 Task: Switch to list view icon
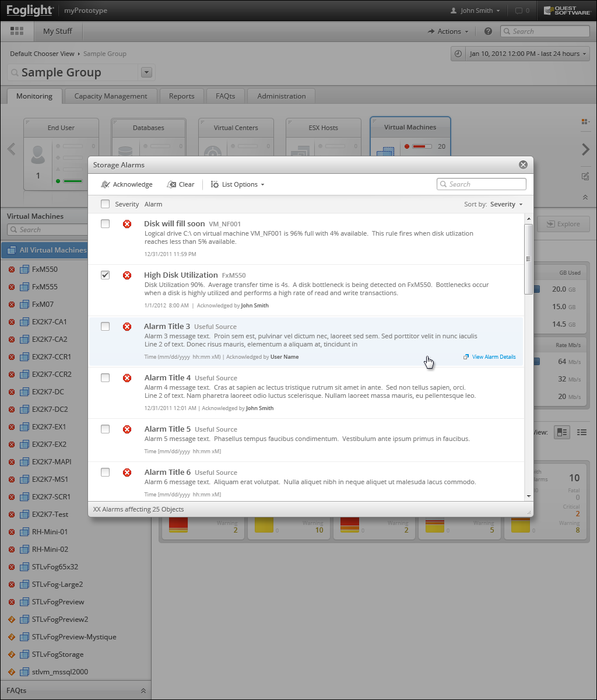(x=581, y=432)
